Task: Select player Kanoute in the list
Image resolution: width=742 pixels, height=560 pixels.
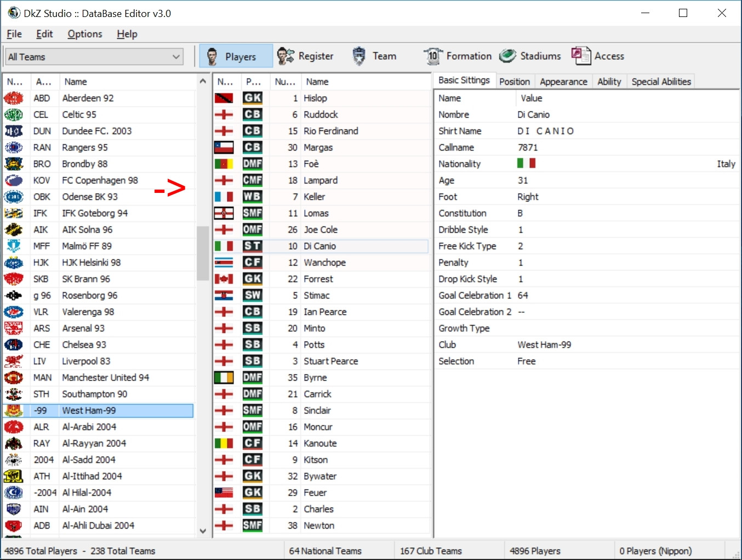Action: (321, 443)
